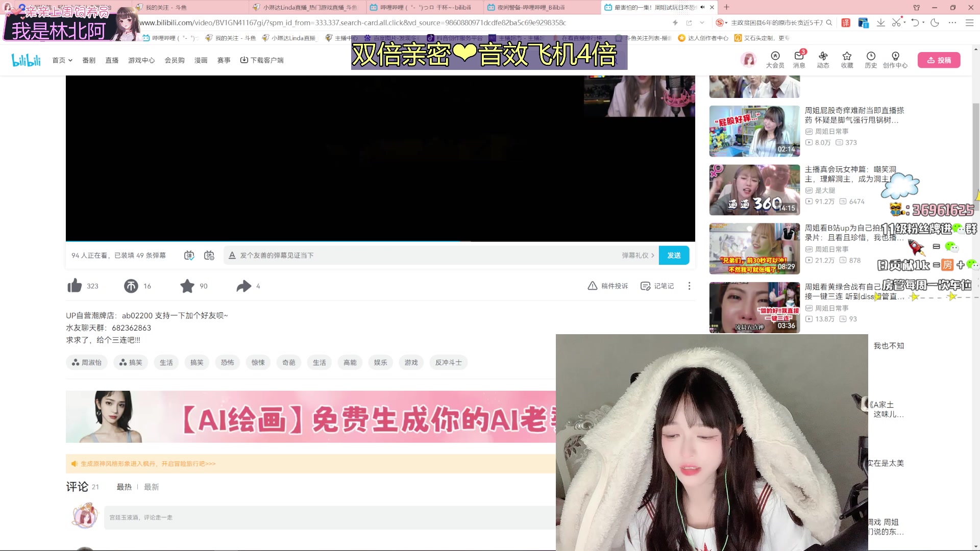
Task: Open browser skin shirt icon
Action: pos(916,8)
